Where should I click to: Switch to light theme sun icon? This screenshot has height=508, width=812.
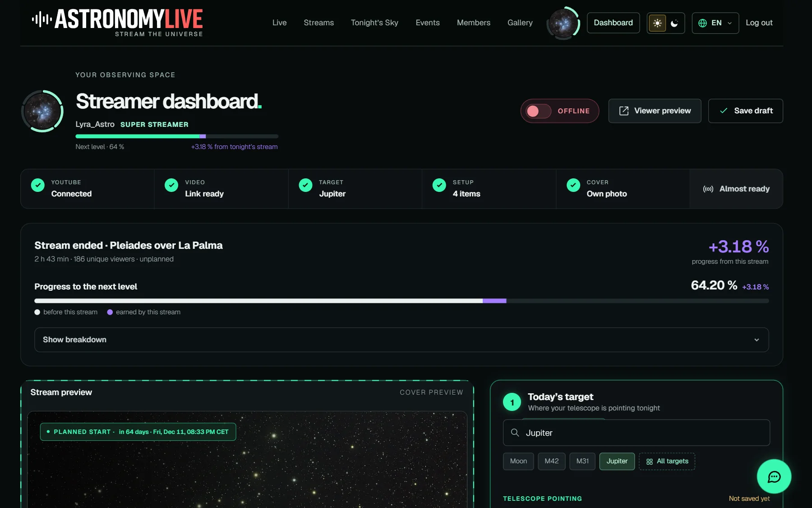click(x=657, y=23)
